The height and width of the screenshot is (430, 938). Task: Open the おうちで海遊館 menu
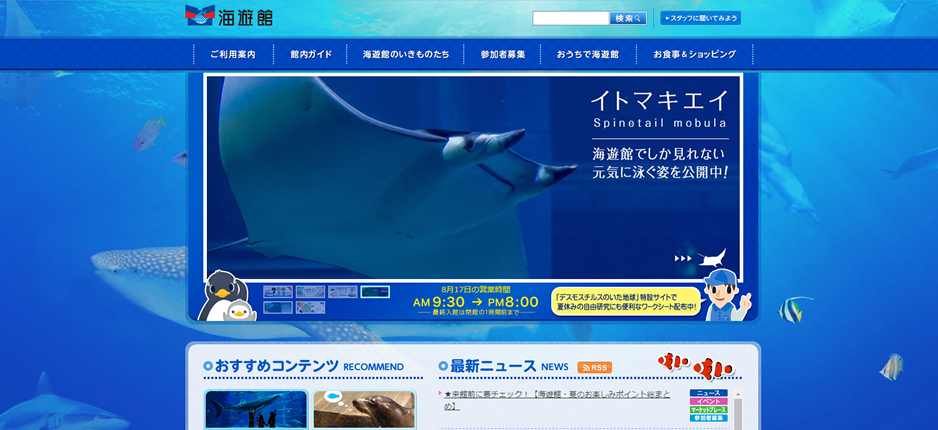[587, 54]
